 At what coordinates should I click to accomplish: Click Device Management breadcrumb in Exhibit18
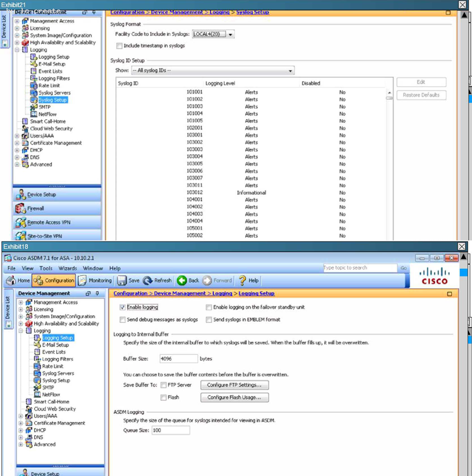[180, 293]
